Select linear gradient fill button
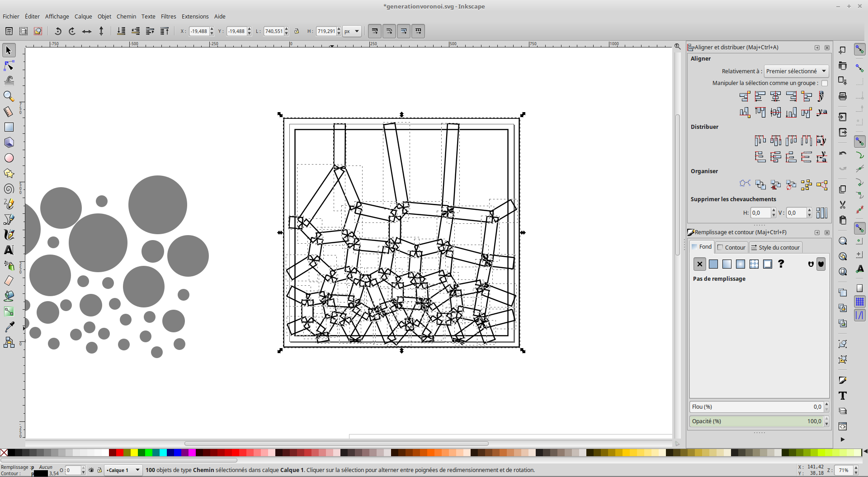The image size is (868, 477). click(x=727, y=264)
